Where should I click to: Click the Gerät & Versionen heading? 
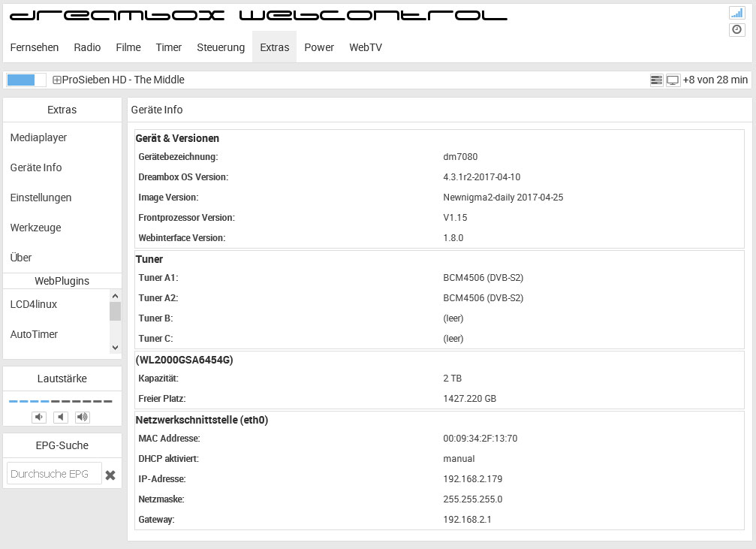point(177,138)
